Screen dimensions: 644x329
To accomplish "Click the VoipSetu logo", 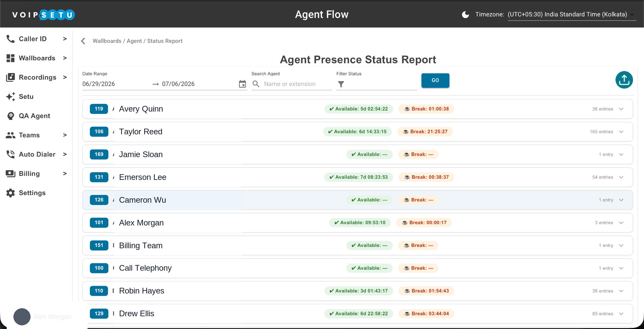I will pyautogui.click(x=43, y=15).
